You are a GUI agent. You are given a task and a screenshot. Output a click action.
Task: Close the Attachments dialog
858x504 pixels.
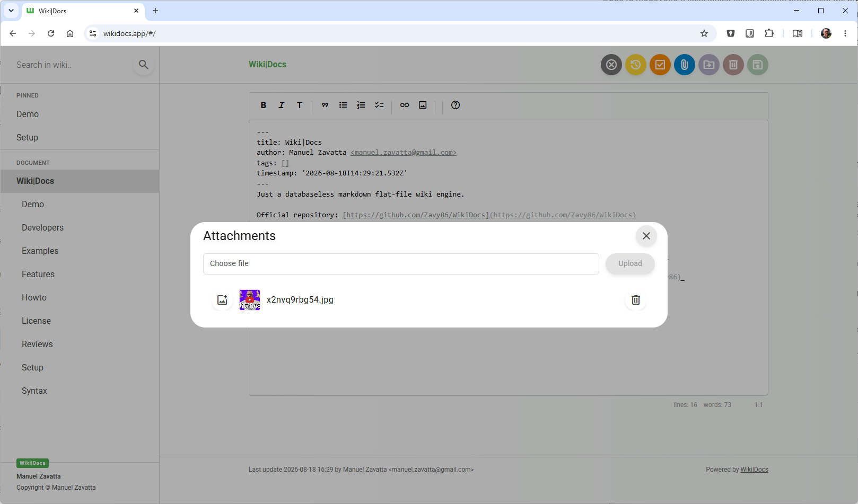coord(646,236)
